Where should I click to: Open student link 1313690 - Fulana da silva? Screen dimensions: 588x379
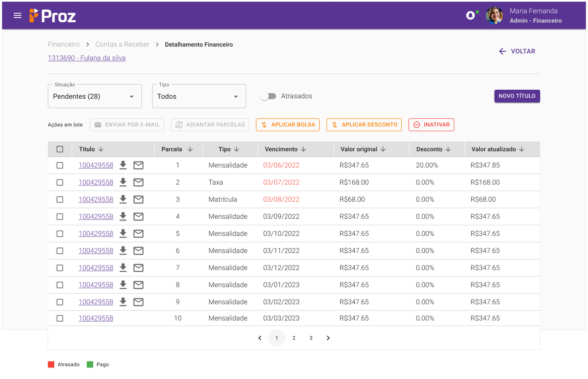87,58
